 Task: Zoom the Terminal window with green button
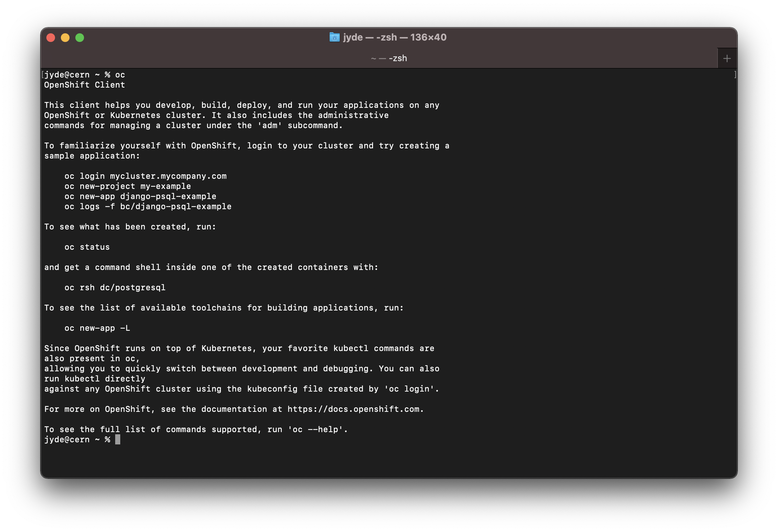coord(80,38)
